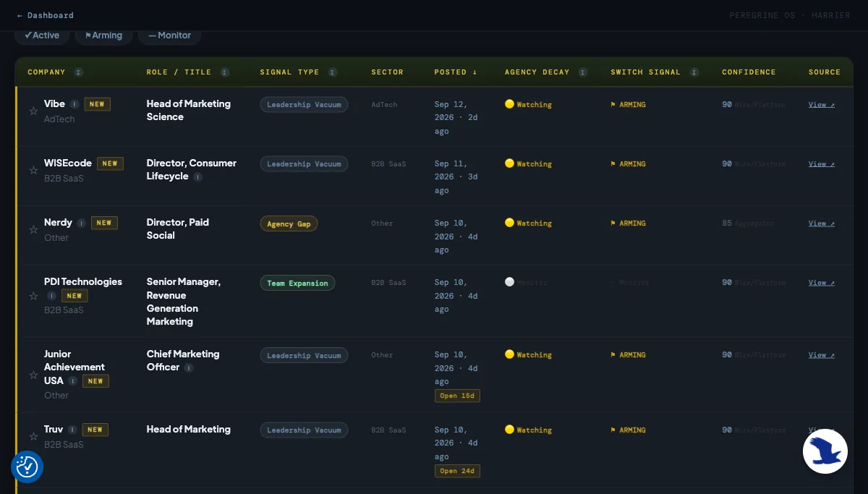Screen dimensions: 868x494
Task: Go back to Dashboard
Action: coord(45,15)
